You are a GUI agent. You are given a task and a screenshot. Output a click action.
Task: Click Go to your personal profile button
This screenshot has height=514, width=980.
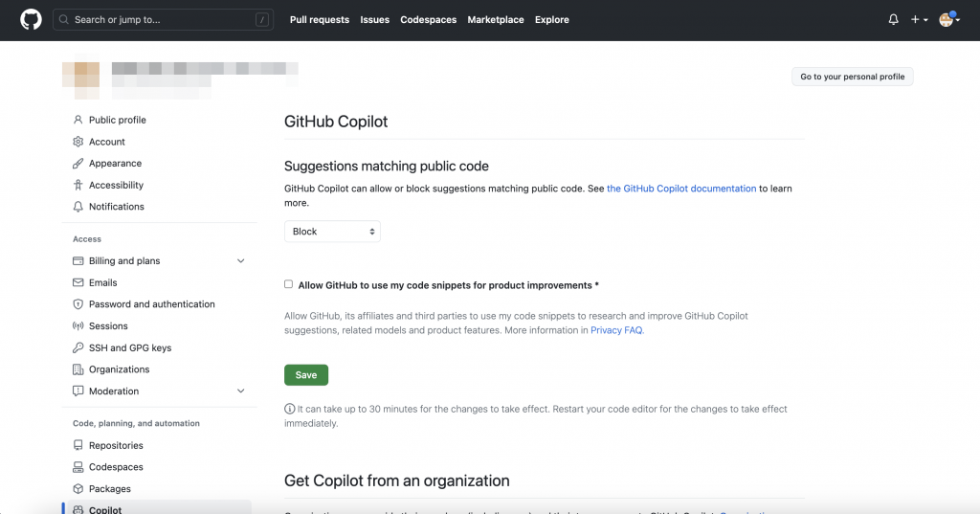coord(853,77)
